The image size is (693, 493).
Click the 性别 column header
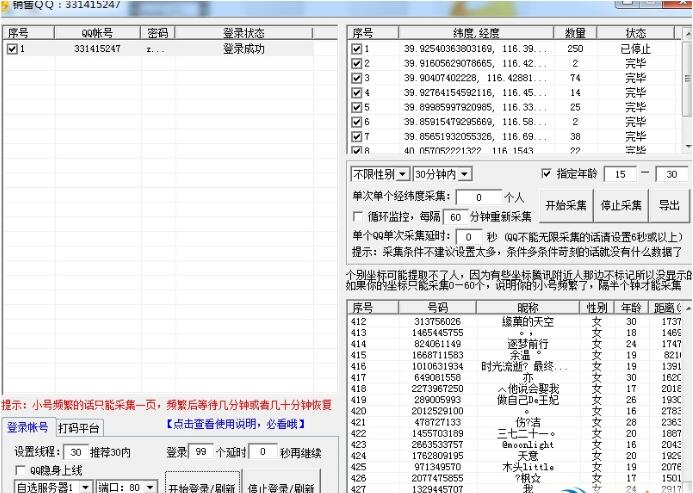597,308
